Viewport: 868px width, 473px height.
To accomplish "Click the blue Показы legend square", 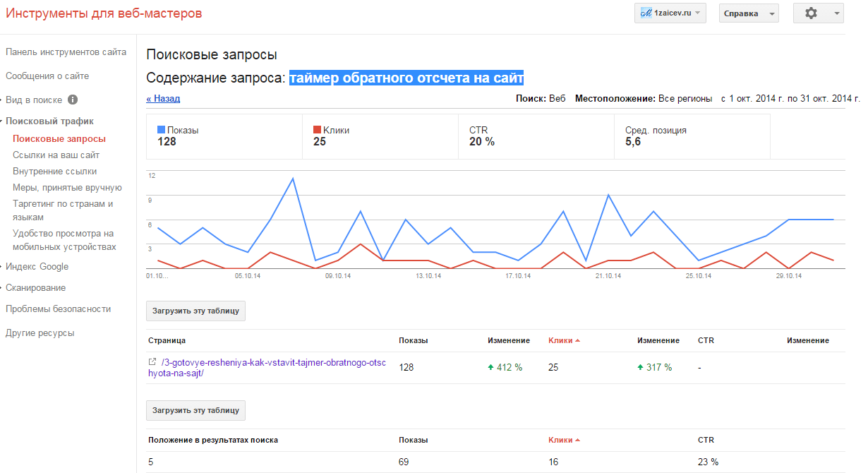I will 162,130.
